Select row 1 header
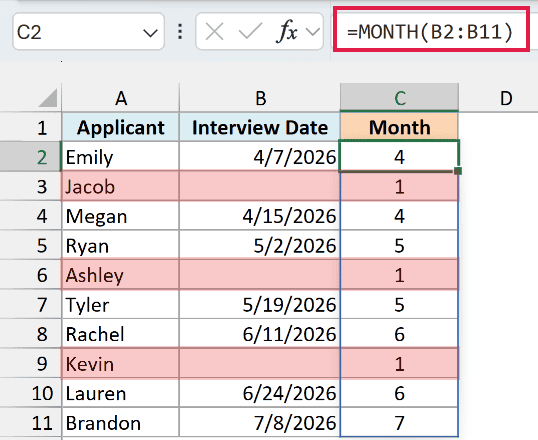This screenshot has height=440, width=538. click(31, 127)
